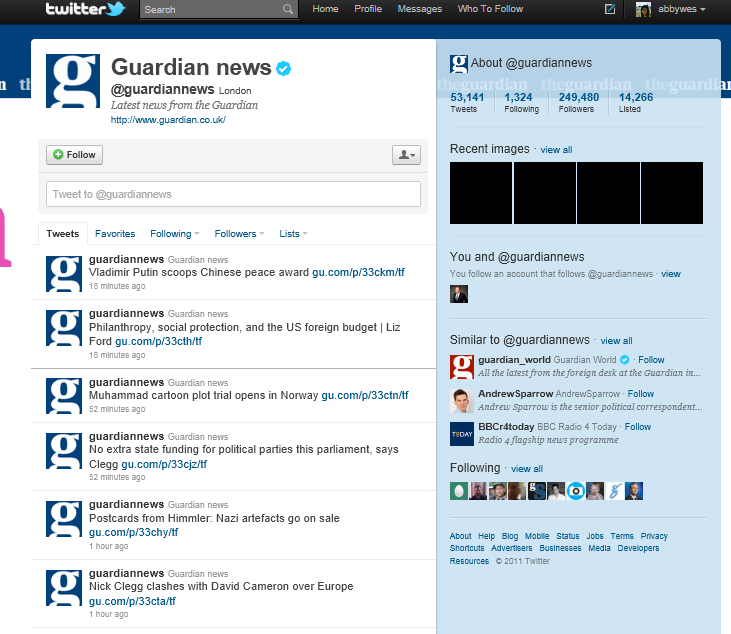
Task: Open the compose new tweet icon
Action: (610, 9)
